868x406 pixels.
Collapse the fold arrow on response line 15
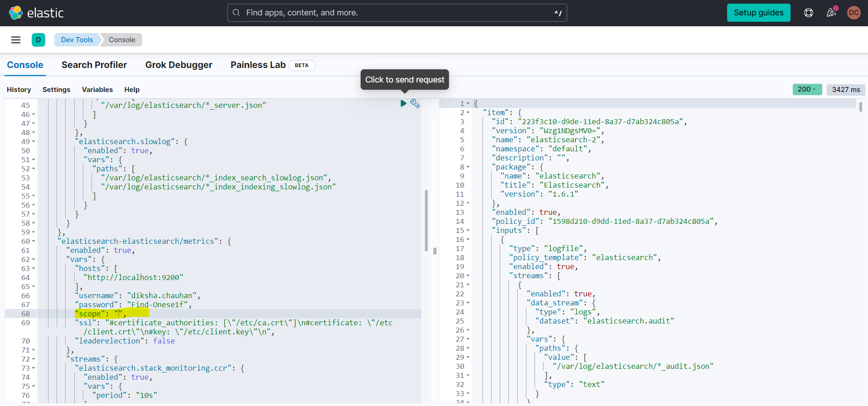(468, 230)
